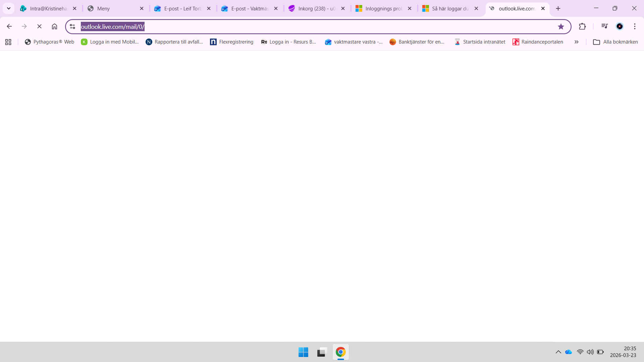Open the Extensions puzzle icon
This screenshot has height=362, width=644.
pyautogui.click(x=582, y=26)
